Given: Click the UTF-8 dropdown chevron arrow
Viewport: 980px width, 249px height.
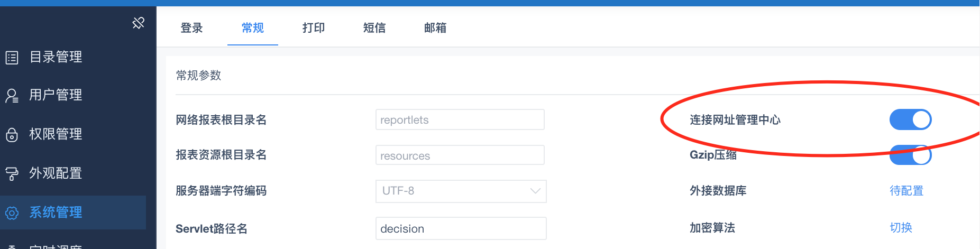Looking at the screenshot, I should (x=535, y=191).
